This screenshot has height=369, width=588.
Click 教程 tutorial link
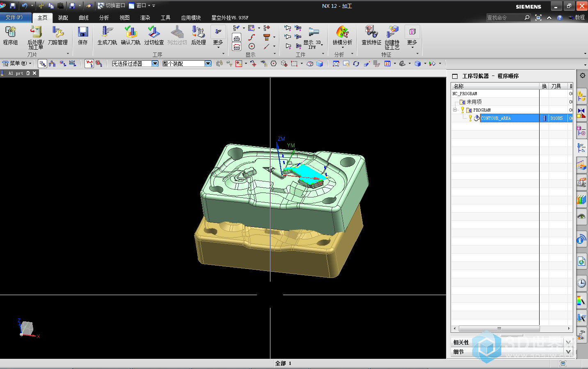click(x=577, y=17)
